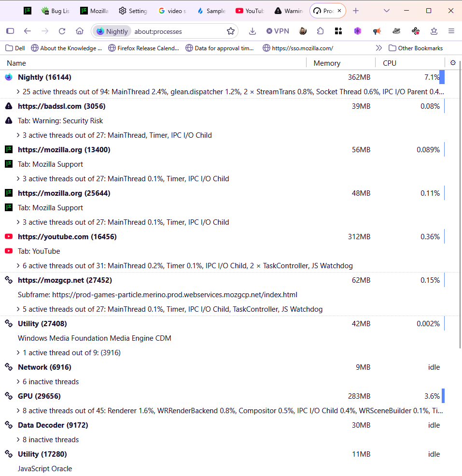The height and width of the screenshot is (476, 462).
Task: Open the Downloads panel
Action: 252,31
